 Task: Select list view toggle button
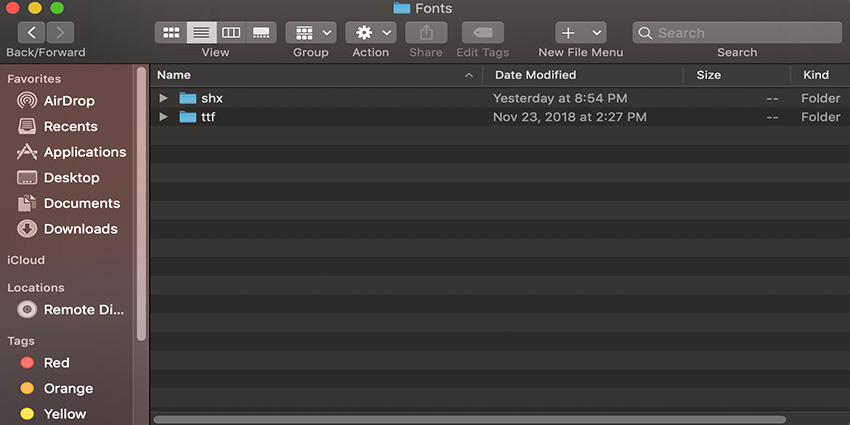[201, 33]
